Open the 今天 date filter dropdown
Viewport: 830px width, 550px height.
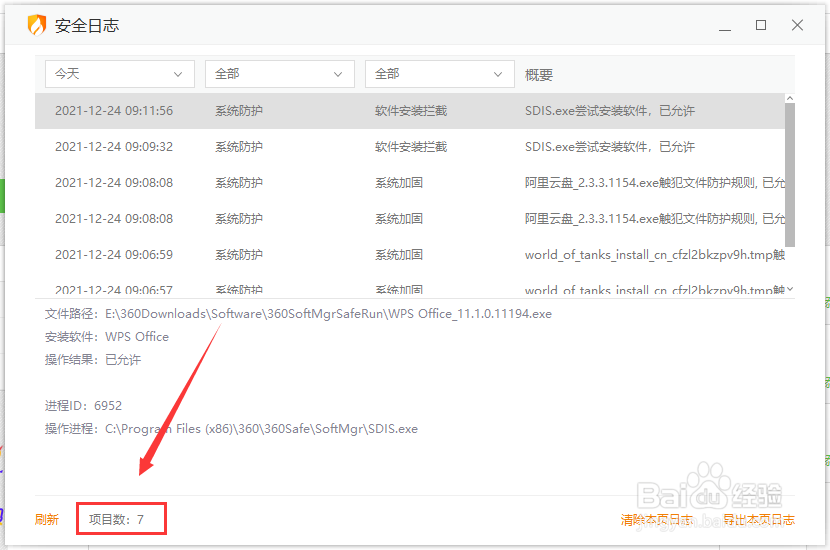[x=120, y=74]
